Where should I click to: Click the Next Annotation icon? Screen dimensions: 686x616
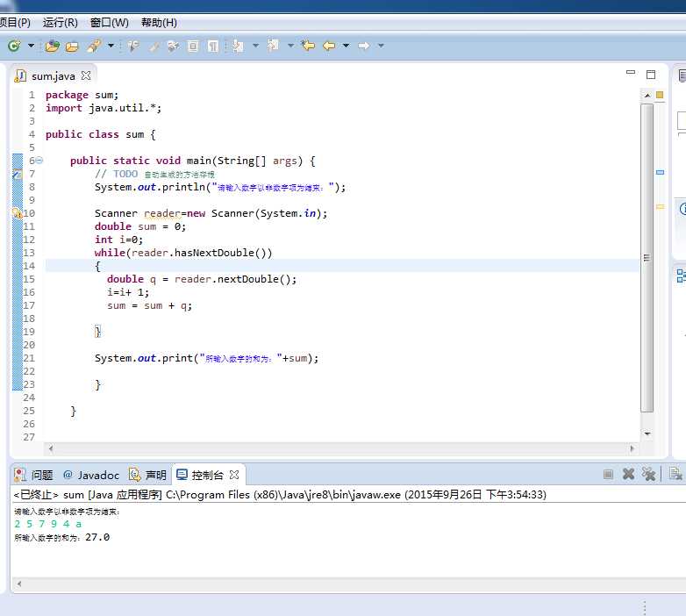(238, 46)
